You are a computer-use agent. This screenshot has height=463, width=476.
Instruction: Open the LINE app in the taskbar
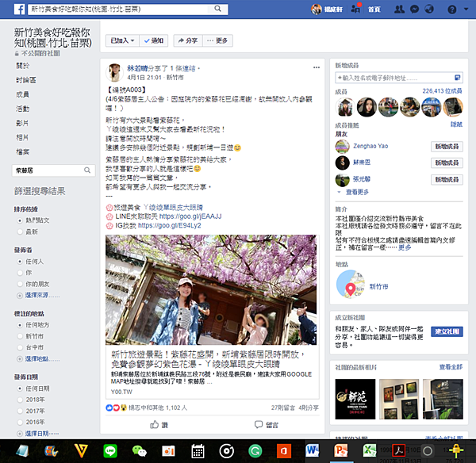pos(110,451)
